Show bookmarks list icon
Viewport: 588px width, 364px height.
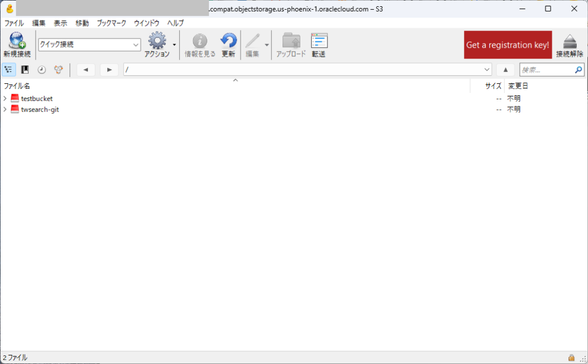25,69
